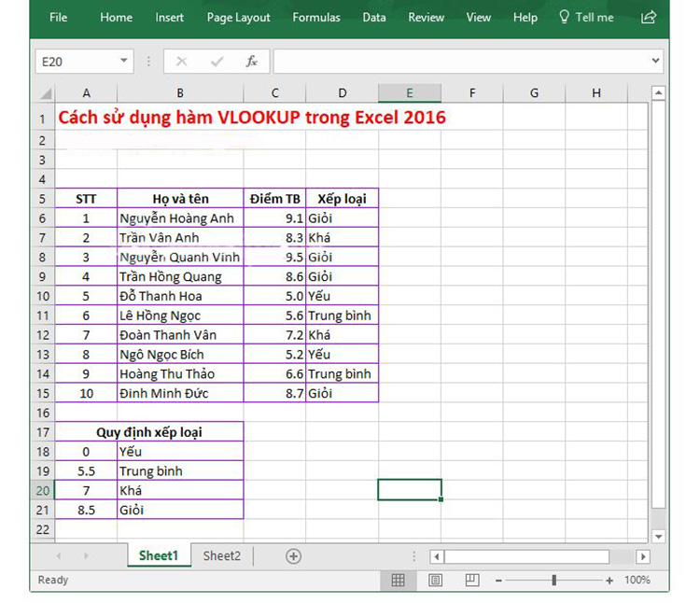Open the Help ribbon tab
The image size is (700, 603).
point(525,18)
